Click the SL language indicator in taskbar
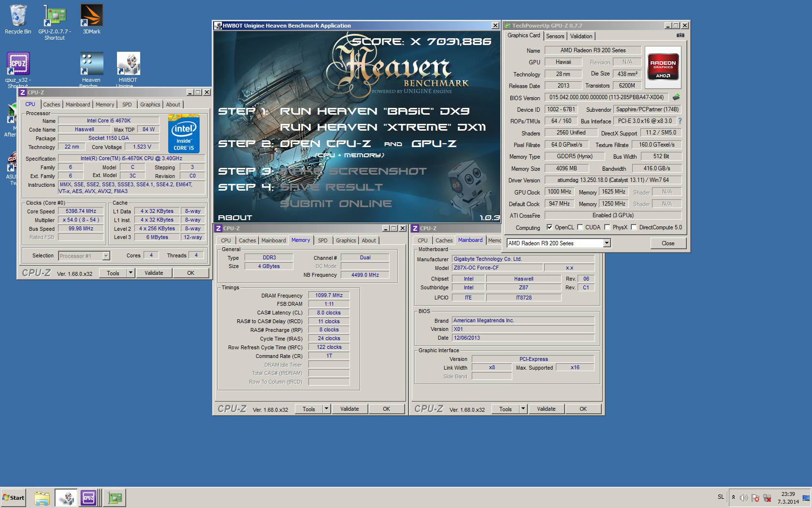Viewport: 812px width, 508px height. (721, 497)
